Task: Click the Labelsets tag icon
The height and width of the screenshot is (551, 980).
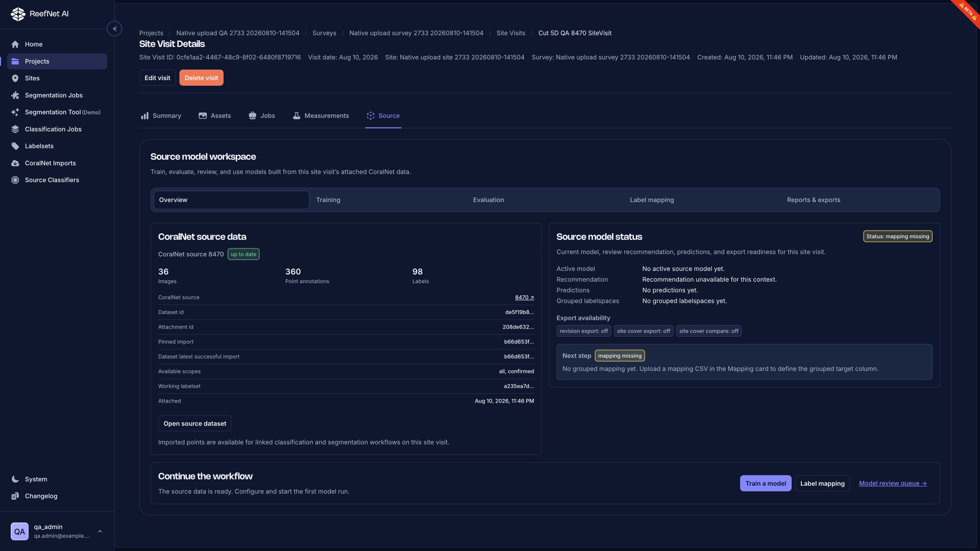Action: [x=15, y=146]
